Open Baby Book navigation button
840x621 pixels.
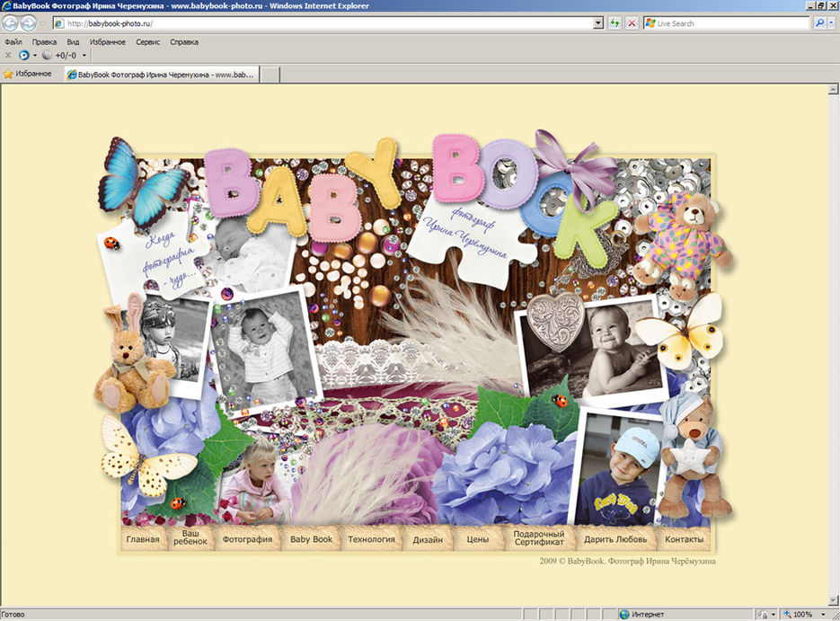(311, 539)
